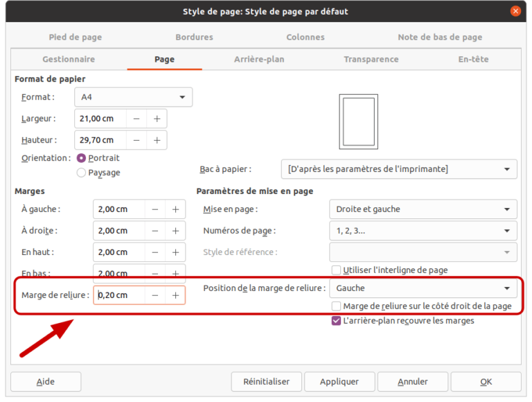Click the page preview thumbnail
The height and width of the screenshot is (402, 532).
coord(358,121)
